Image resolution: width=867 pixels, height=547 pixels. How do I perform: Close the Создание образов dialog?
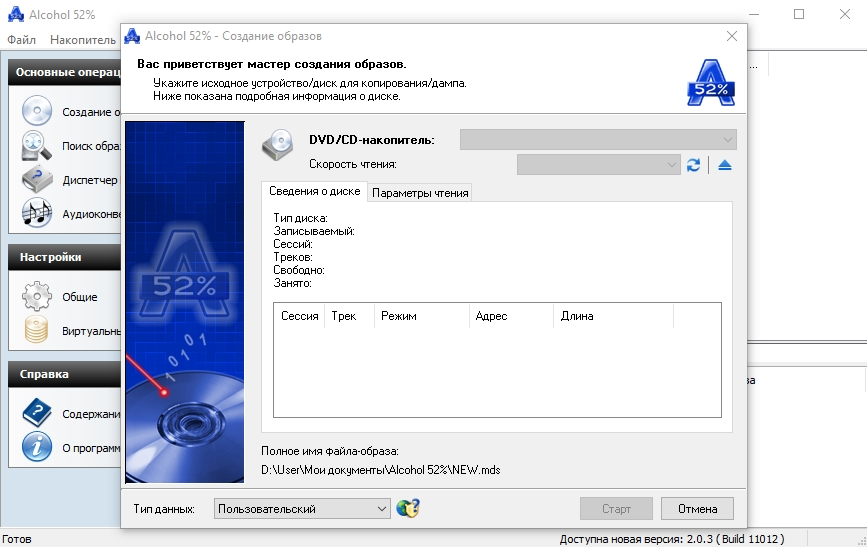point(732,36)
